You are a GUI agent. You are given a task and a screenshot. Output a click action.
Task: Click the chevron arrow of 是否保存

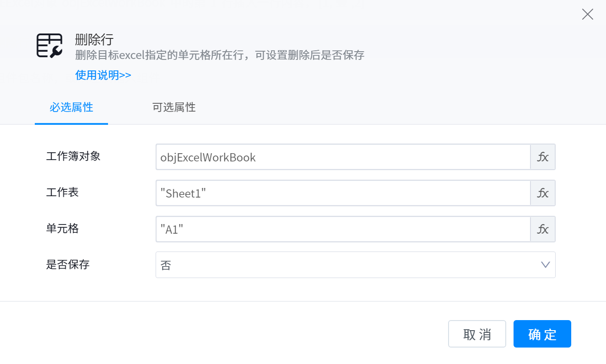pos(545,265)
